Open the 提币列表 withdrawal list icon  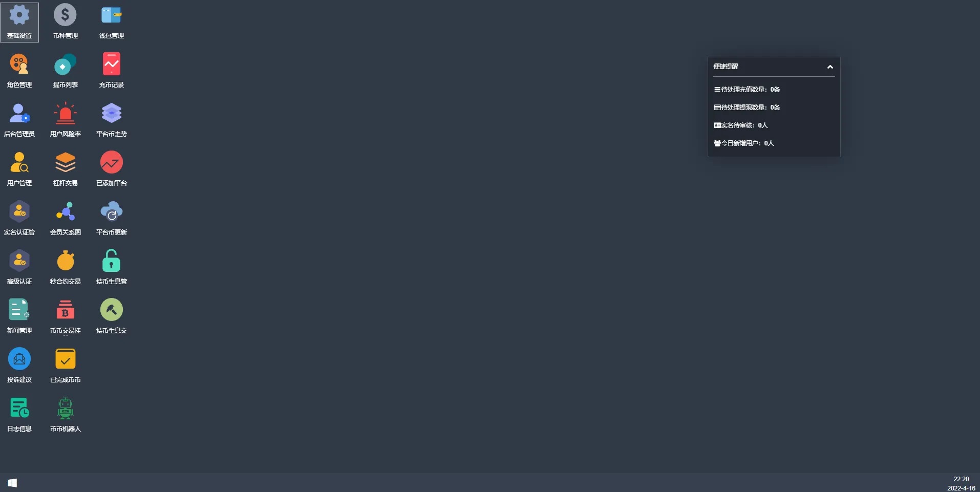[x=65, y=65]
